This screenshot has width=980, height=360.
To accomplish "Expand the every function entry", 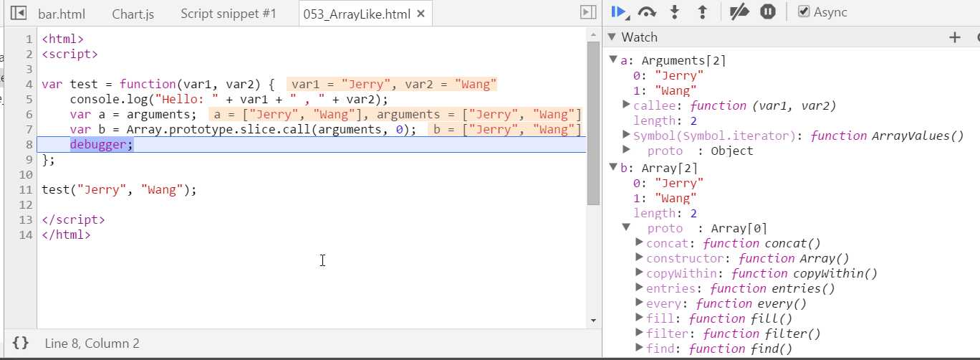I will 640,303.
